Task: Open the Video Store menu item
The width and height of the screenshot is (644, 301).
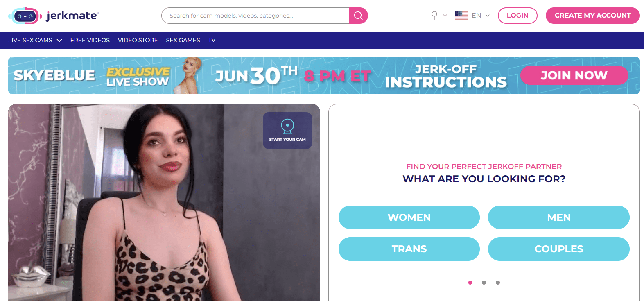Action: tap(138, 40)
